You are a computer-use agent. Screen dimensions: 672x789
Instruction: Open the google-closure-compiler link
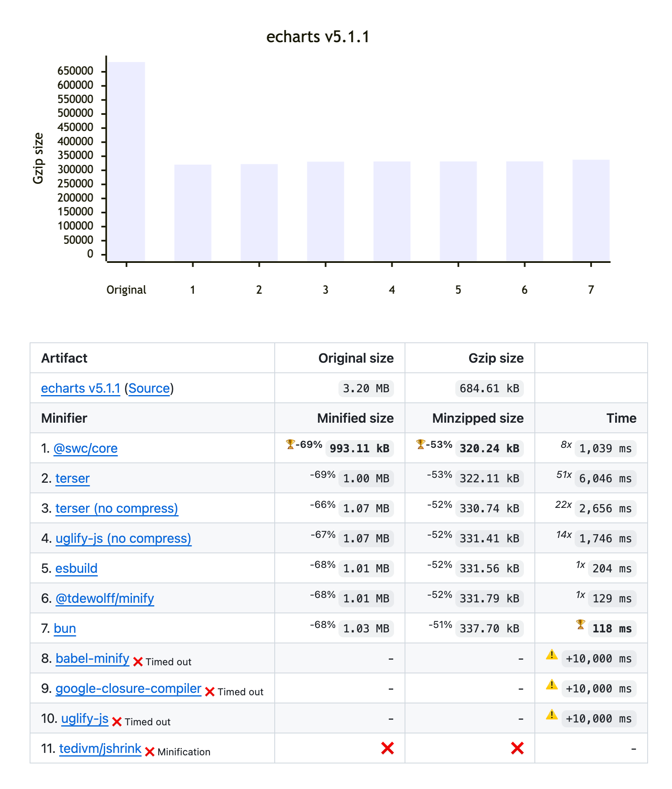(x=128, y=689)
